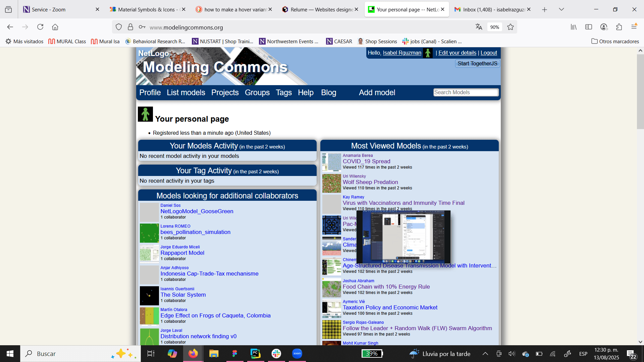Screen dimensions: 644x362
Task: Open Firefox sidebar toggle icon
Action: 589,27
